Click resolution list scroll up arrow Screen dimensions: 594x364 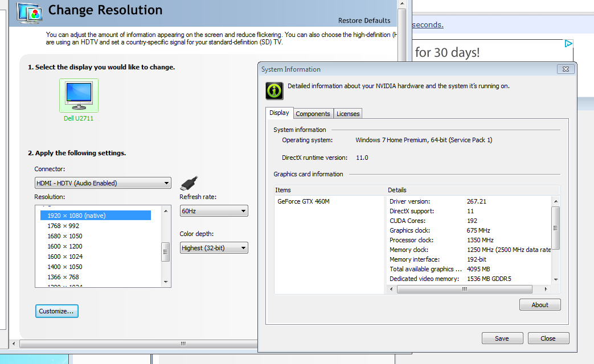(x=166, y=211)
